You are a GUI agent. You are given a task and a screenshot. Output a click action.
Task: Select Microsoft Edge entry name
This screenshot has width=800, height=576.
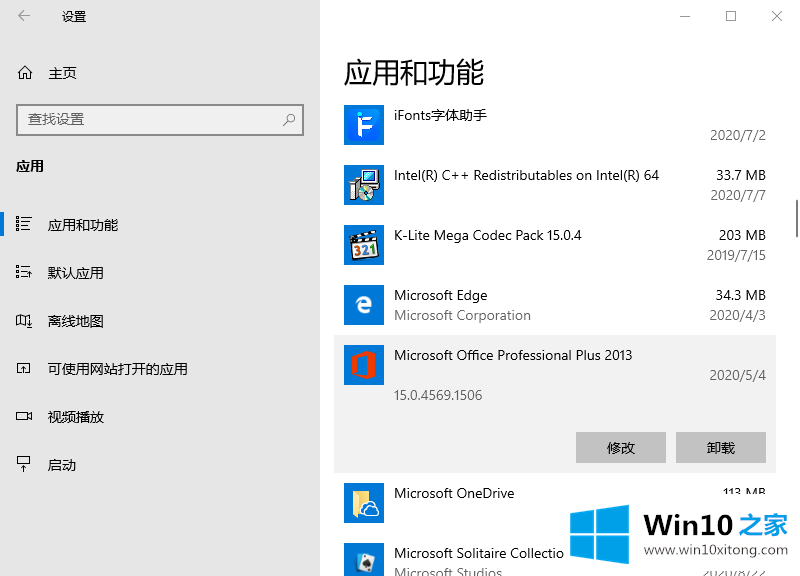click(x=440, y=295)
